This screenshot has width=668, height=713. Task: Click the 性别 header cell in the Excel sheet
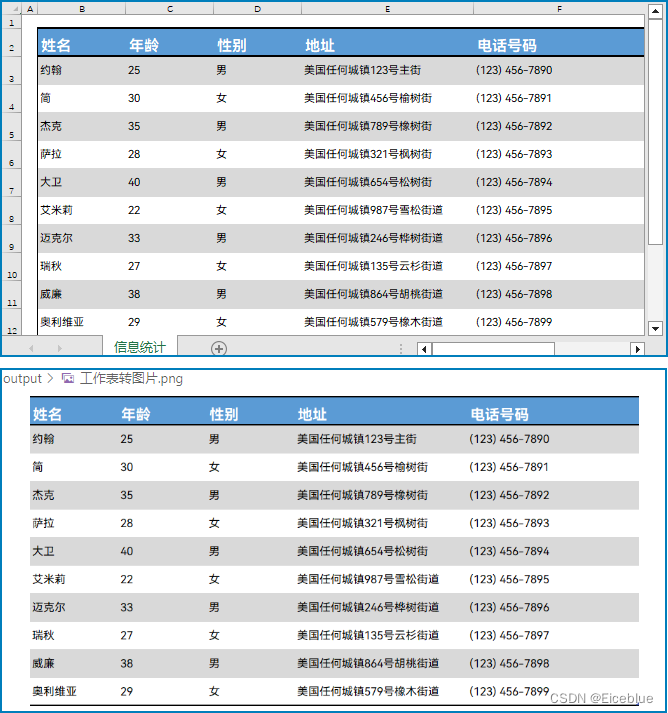coord(257,43)
